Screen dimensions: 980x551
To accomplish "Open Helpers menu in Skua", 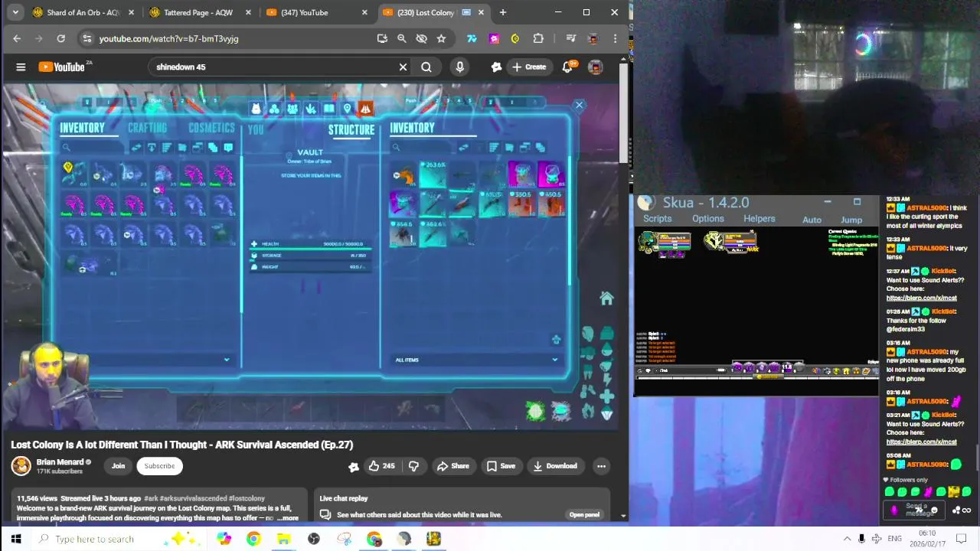I will click(x=759, y=219).
